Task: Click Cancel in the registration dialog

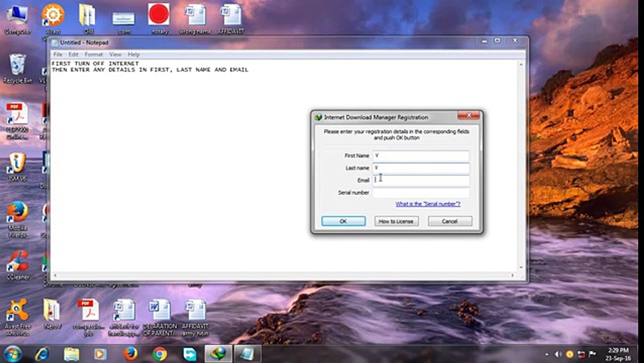Action: click(x=450, y=221)
